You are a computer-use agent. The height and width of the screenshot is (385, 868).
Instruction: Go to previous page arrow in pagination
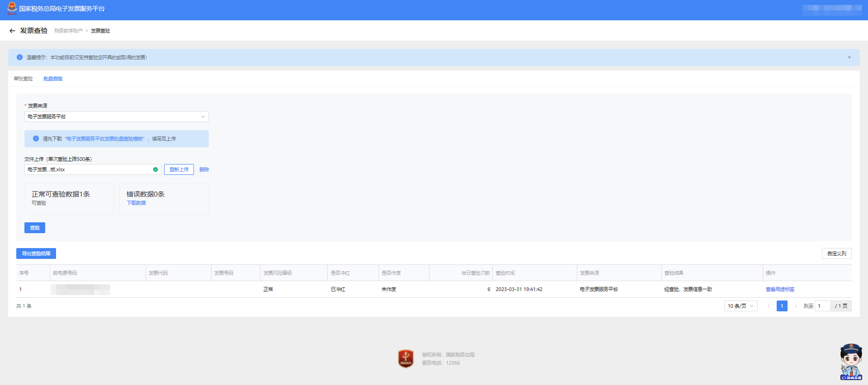(769, 306)
